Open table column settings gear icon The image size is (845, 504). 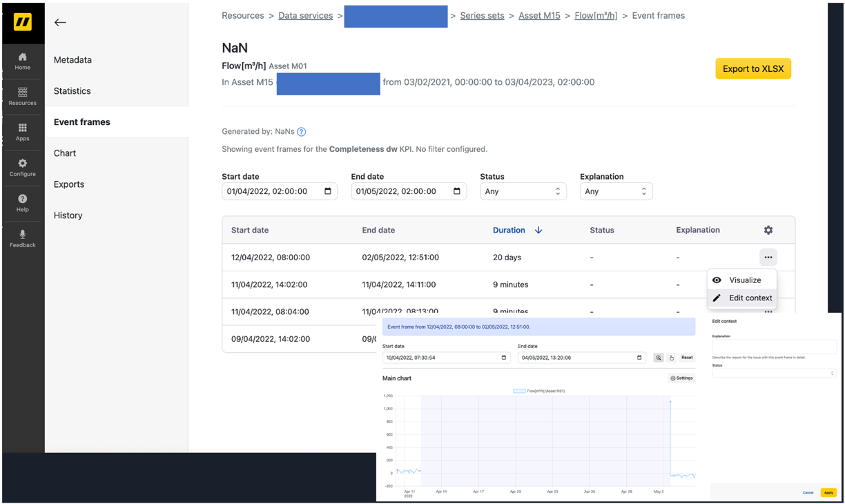pos(768,230)
